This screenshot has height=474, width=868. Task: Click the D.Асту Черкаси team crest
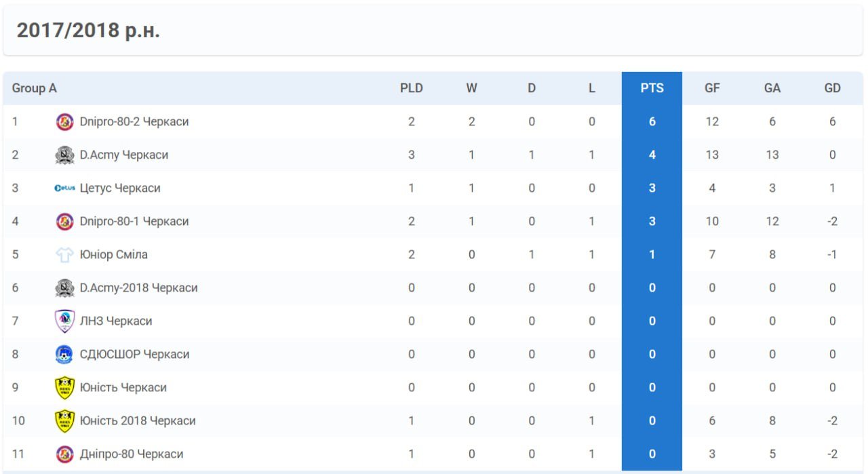(x=64, y=155)
